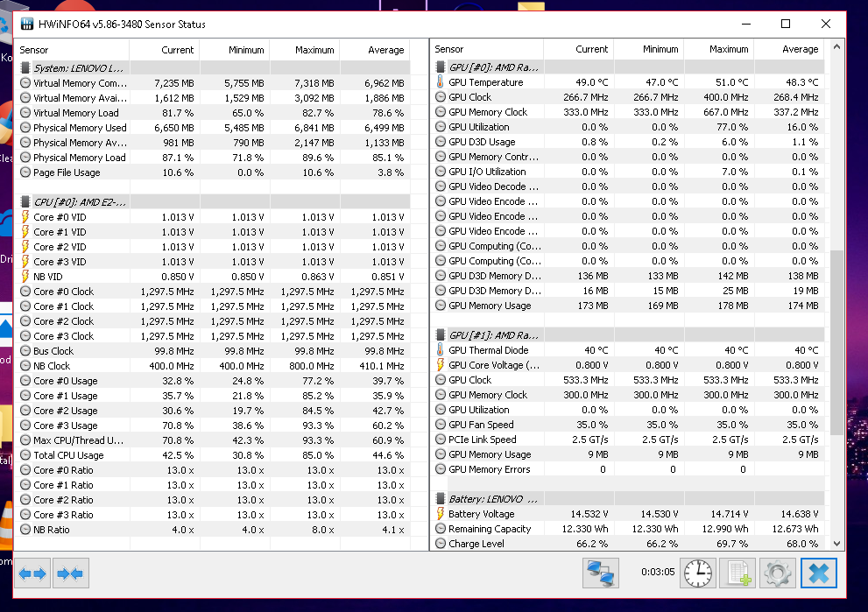Click the 49.0 °C GPU Temperature value
This screenshot has width=868, height=612.
[x=591, y=82]
